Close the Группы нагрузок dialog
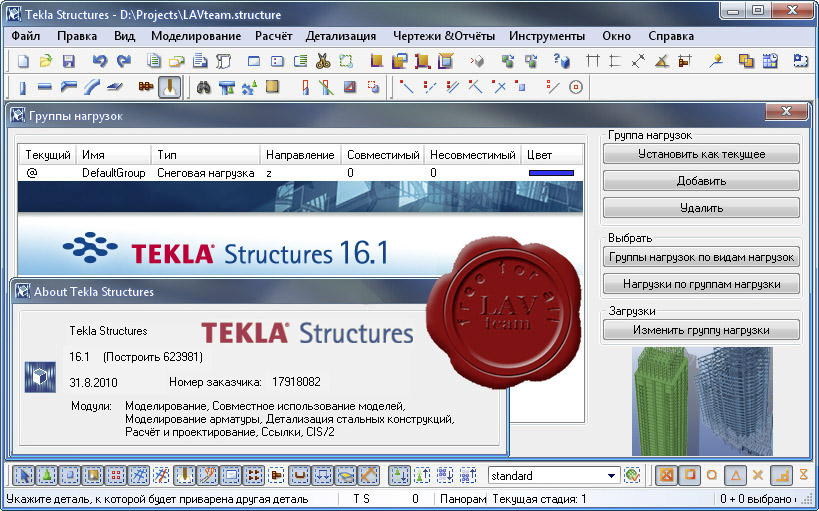The height and width of the screenshot is (511, 819). coord(786,111)
